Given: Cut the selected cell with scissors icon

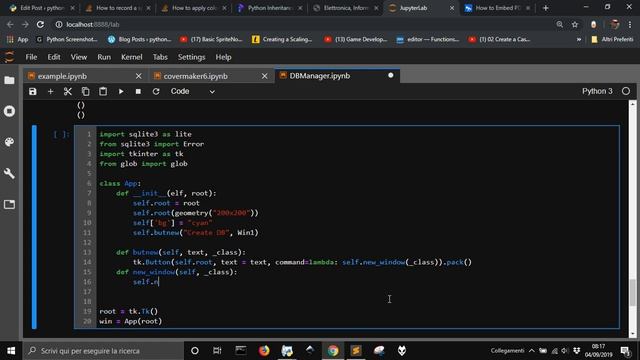Looking at the screenshot, I should point(68,91).
